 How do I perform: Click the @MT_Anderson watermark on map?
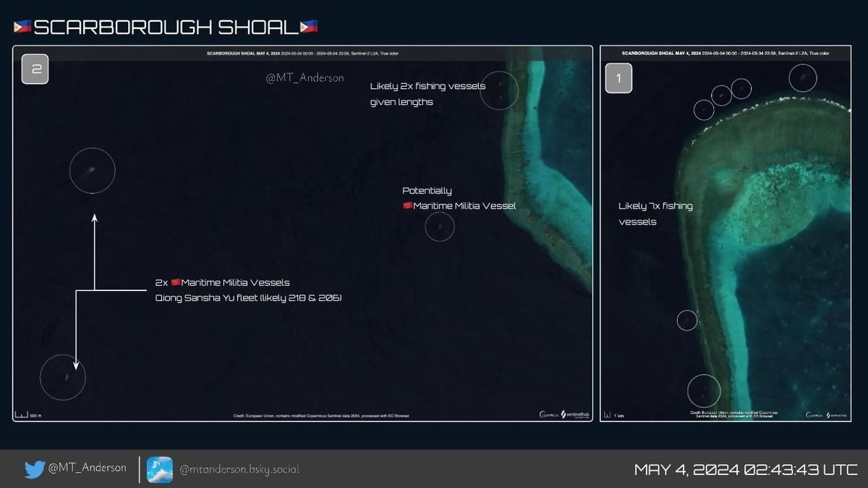305,77
